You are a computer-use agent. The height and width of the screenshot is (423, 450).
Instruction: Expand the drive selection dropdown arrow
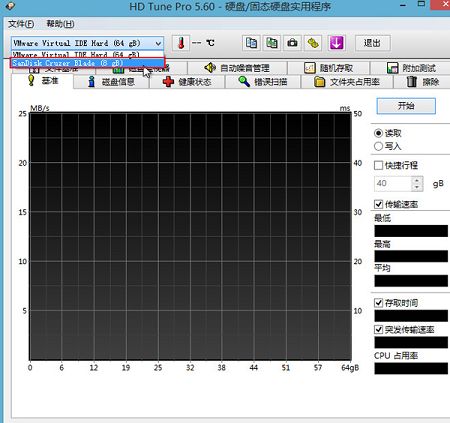pos(158,43)
